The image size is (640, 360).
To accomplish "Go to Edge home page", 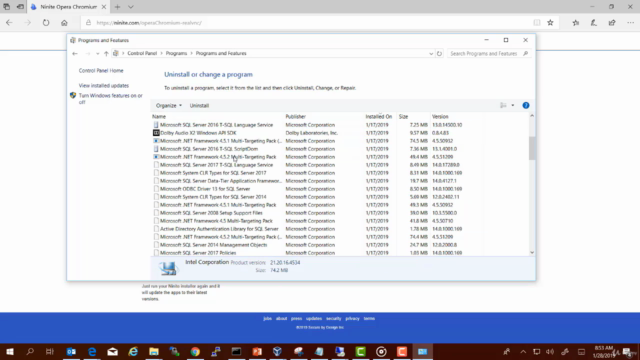I will (64, 23).
